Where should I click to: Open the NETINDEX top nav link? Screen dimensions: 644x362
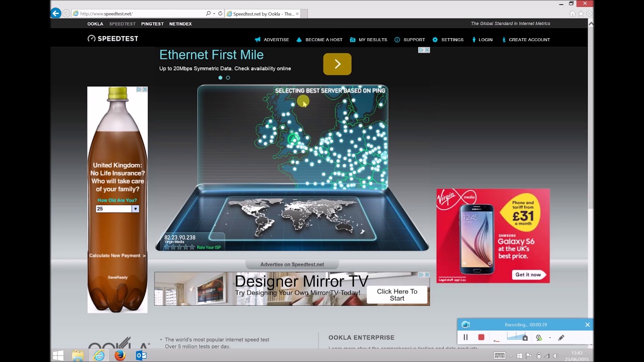[x=181, y=24]
